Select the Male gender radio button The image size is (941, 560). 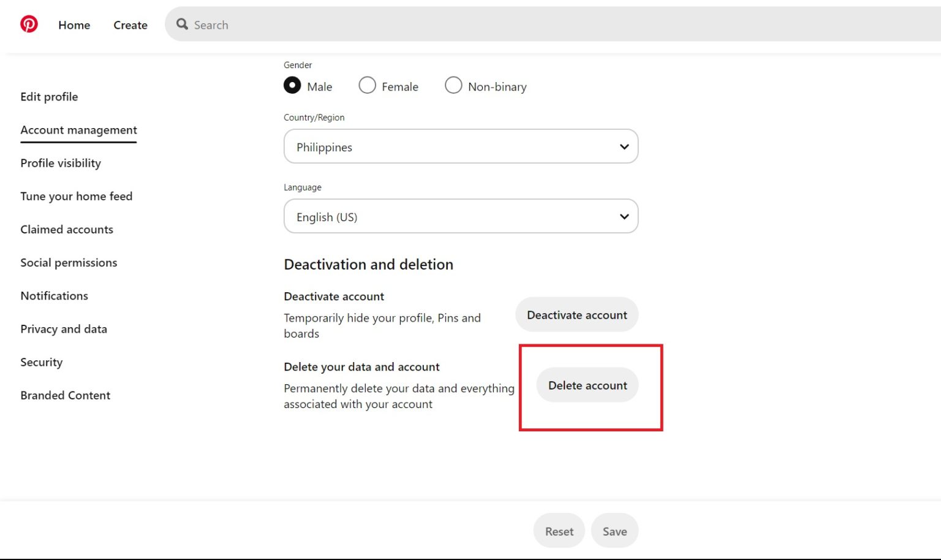pyautogui.click(x=292, y=86)
